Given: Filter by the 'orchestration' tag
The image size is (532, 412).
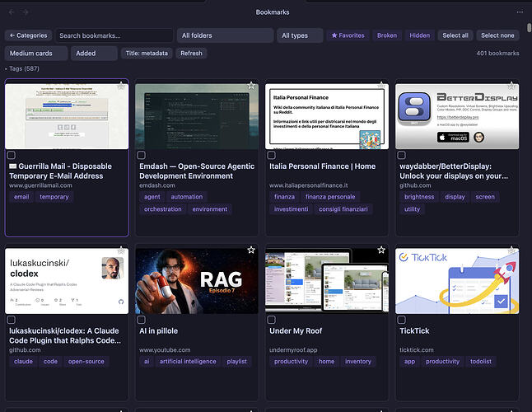Looking at the screenshot, I should point(162,209).
